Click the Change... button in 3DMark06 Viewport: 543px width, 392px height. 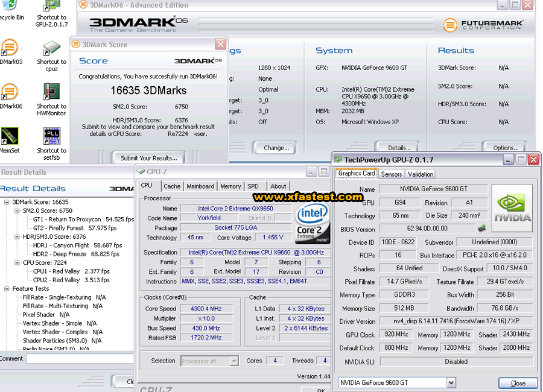click(x=276, y=148)
